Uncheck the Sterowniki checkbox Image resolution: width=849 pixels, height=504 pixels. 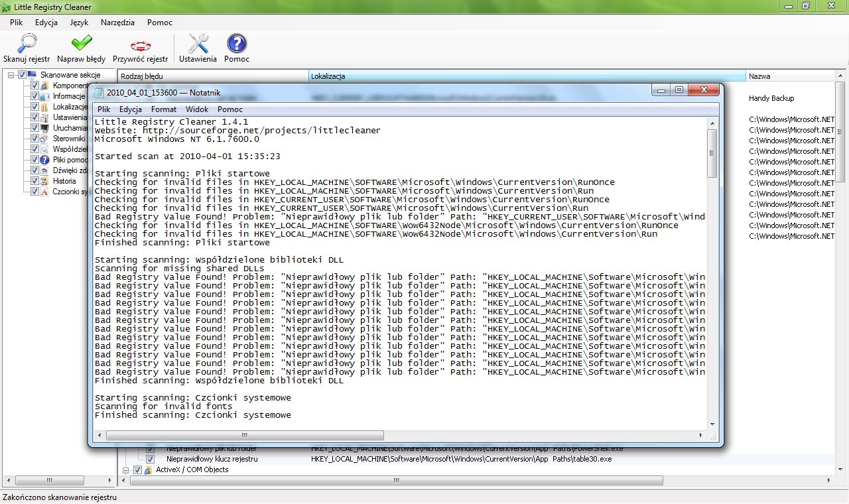point(35,139)
